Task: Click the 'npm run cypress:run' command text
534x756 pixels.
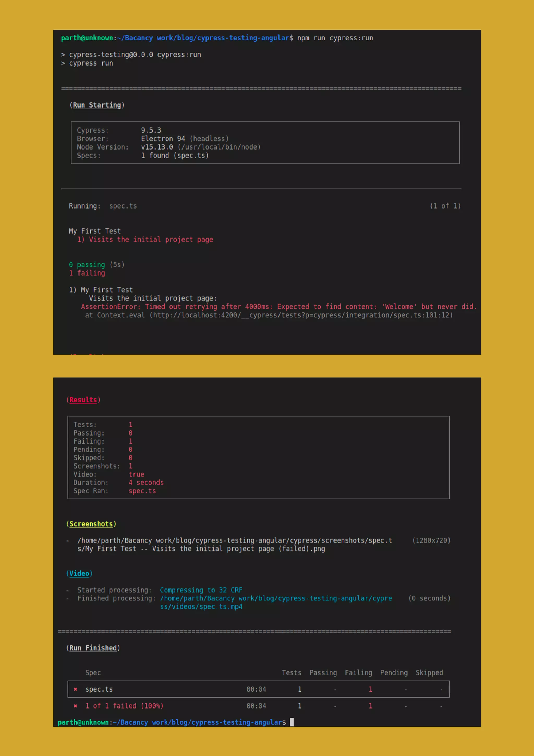Action: coord(335,38)
